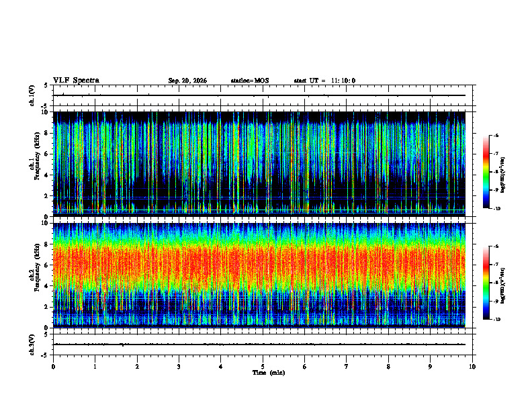Click the ch.1 spectrogram 6 kHz tick label
This screenshot has height=411, width=532.
(x=48, y=154)
